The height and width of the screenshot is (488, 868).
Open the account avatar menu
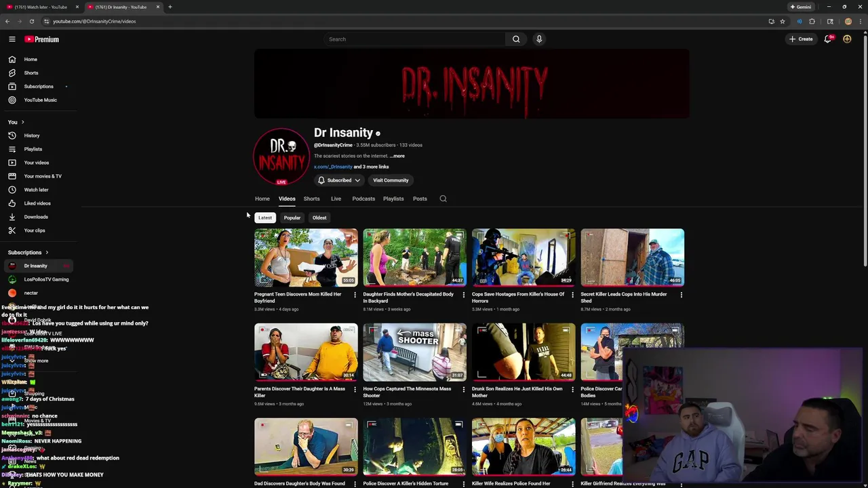point(847,39)
